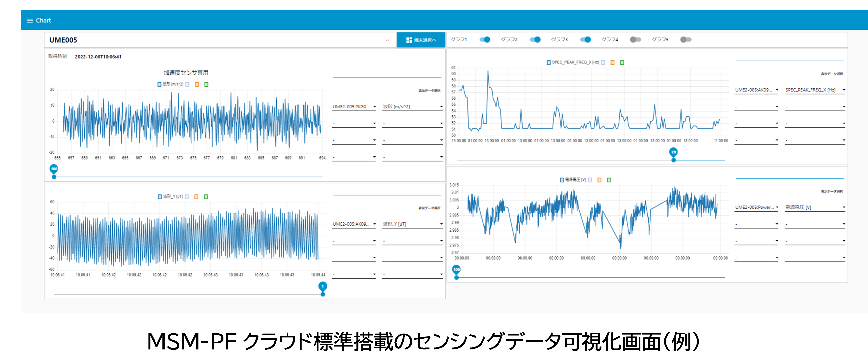Collapse the UME005 device selector caret
This screenshot has width=868, height=359.
click(387, 40)
